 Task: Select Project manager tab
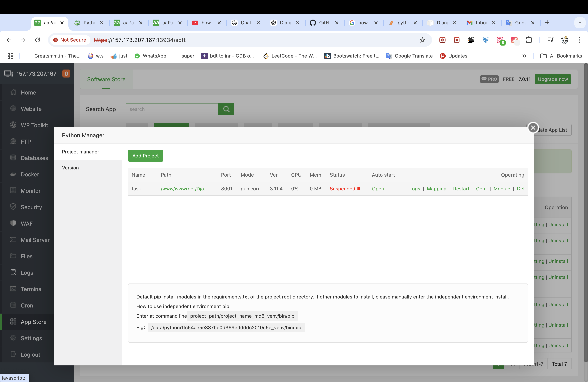pyautogui.click(x=81, y=152)
